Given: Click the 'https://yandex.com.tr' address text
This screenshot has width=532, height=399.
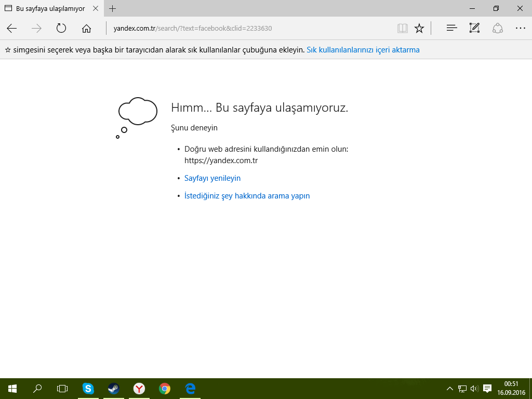Looking at the screenshot, I should pos(221,161).
